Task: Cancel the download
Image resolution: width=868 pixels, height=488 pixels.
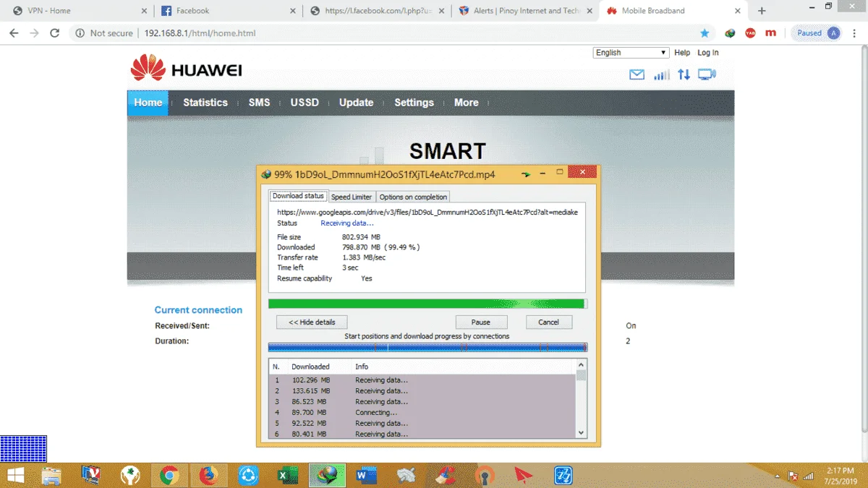Action: tap(548, 322)
